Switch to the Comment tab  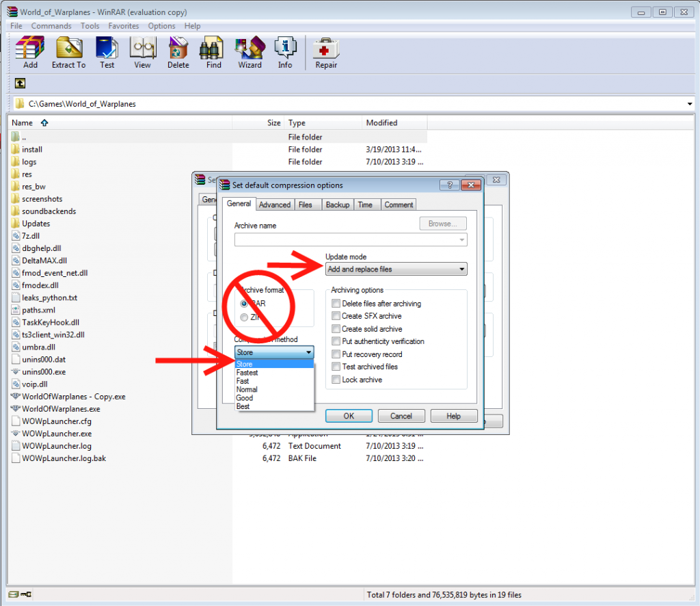(x=399, y=205)
